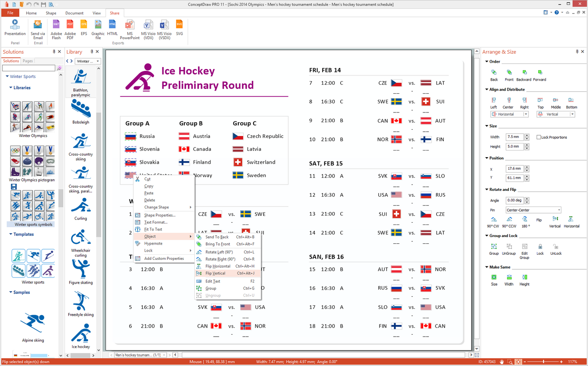Align objects to Top
This screenshot has height=366, width=588.
click(541, 103)
